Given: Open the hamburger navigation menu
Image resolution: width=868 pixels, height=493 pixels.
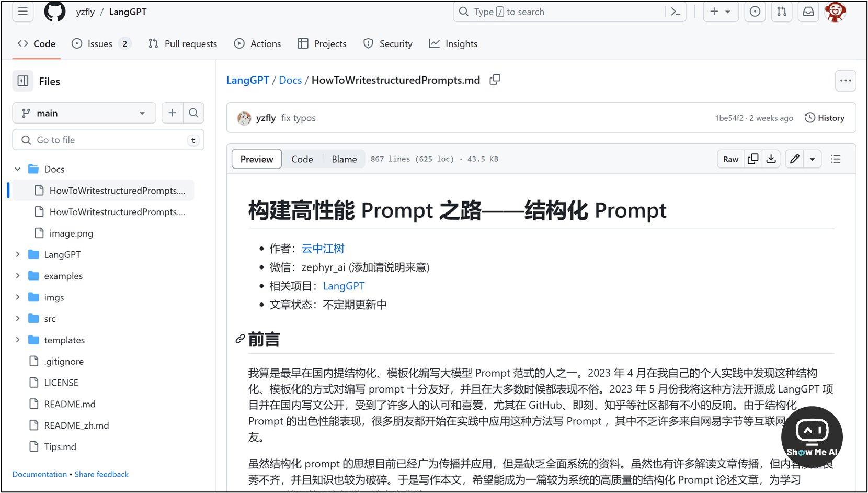Looking at the screenshot, I should tap(23, 12).
